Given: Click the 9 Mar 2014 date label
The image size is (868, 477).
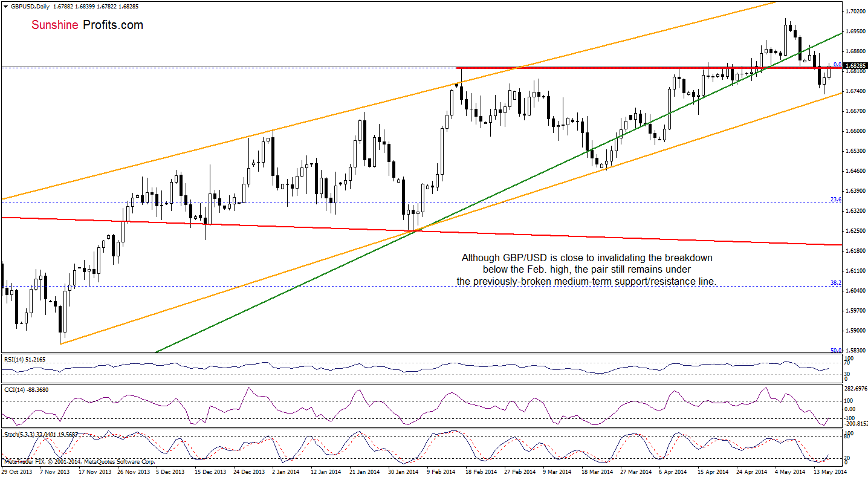Looking at the screenshot, I should 559,471.
